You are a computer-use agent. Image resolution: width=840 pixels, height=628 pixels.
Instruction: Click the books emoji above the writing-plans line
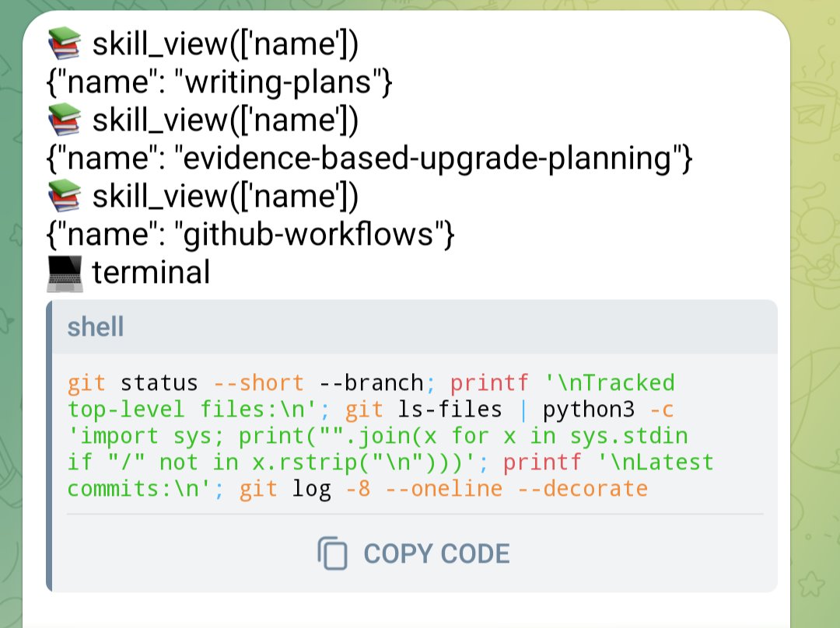(65, 44)
